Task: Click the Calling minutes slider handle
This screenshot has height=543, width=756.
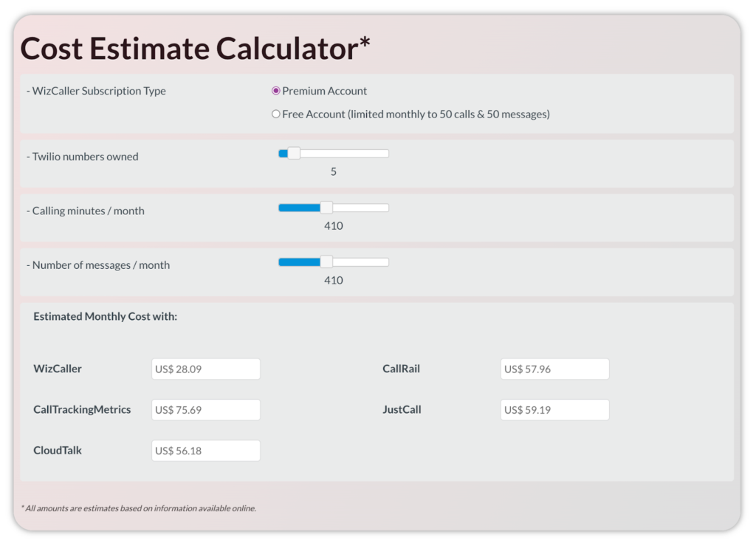Action: (326, 208)
